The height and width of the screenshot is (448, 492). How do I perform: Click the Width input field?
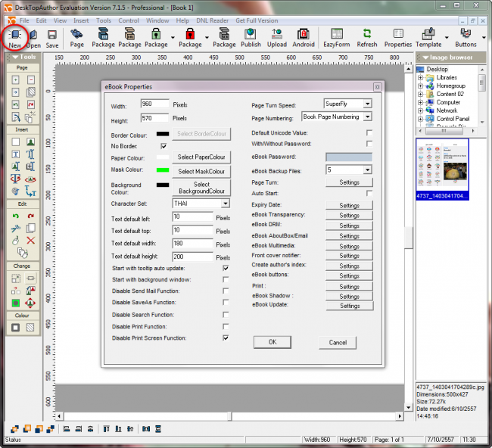[x=154, y=104]
